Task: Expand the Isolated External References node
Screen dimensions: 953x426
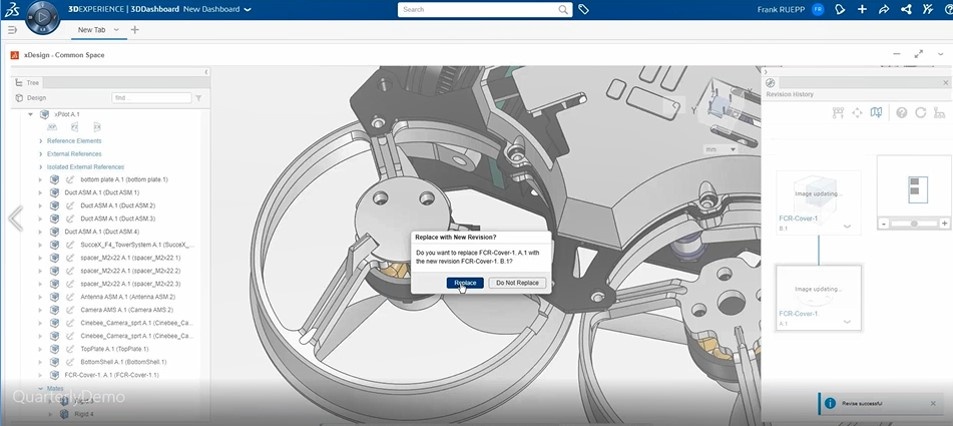Action: coord(41,167)
